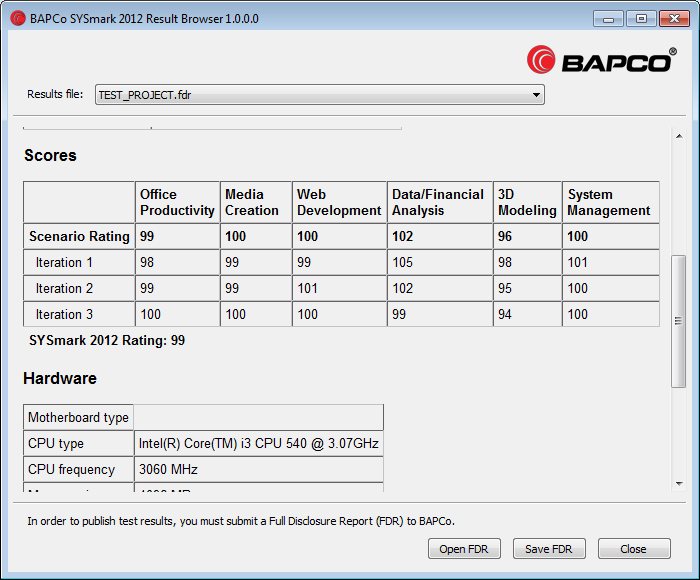Click the scrollbar up arrow

point(677,136)
